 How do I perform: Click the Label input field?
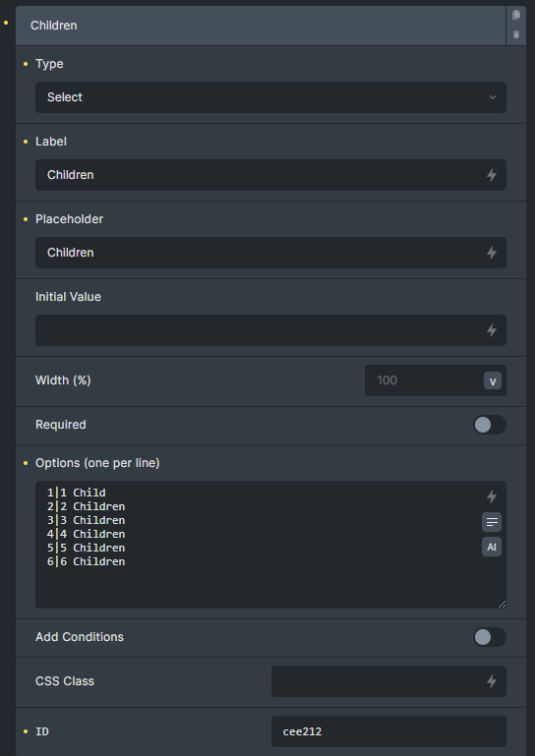pos(270,175)
